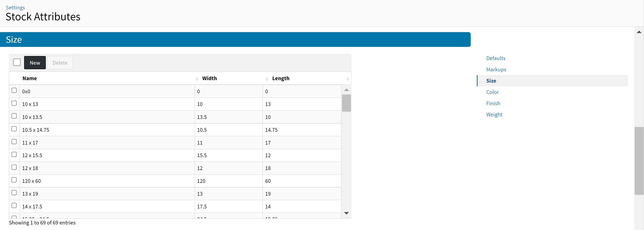
Task: Open the Weight section
Action: click(494, 114)
